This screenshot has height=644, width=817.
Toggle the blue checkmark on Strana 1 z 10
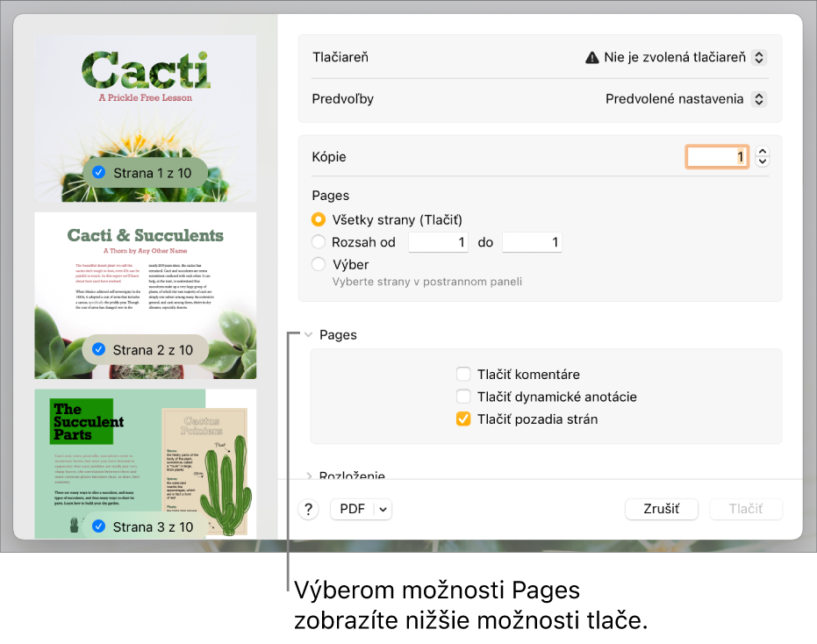pyautogui.click(x=98, y=173)
